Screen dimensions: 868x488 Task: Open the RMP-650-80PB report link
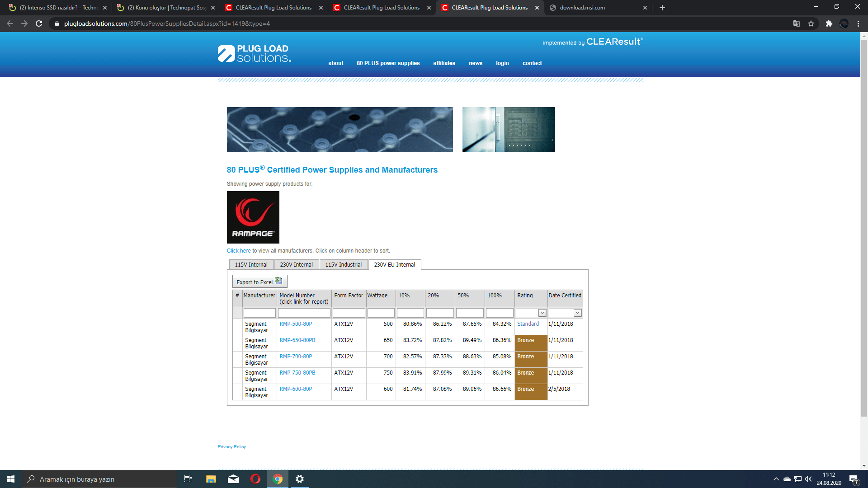297,340
